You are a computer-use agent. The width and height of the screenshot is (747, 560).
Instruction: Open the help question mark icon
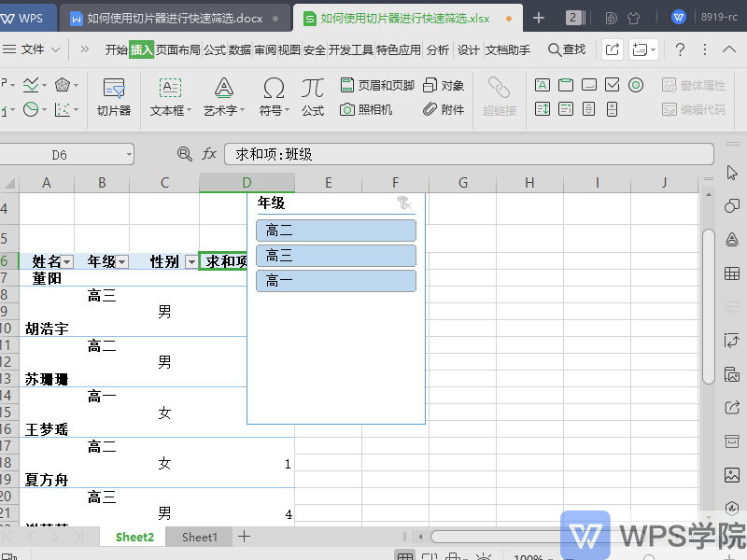click(x=681, y=49)
